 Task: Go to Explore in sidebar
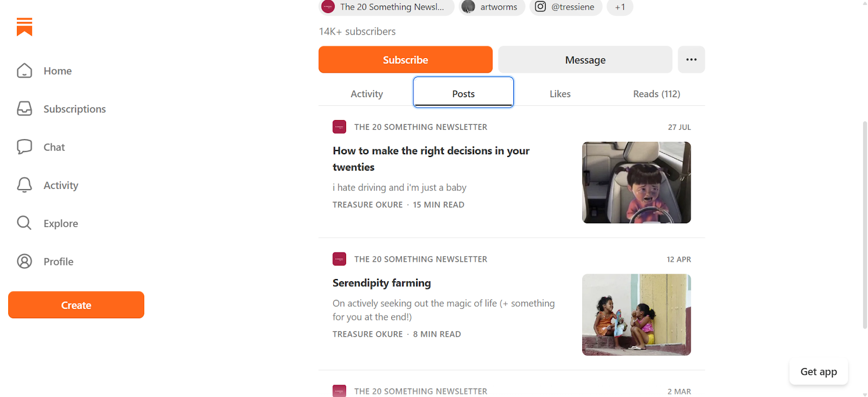61,224
